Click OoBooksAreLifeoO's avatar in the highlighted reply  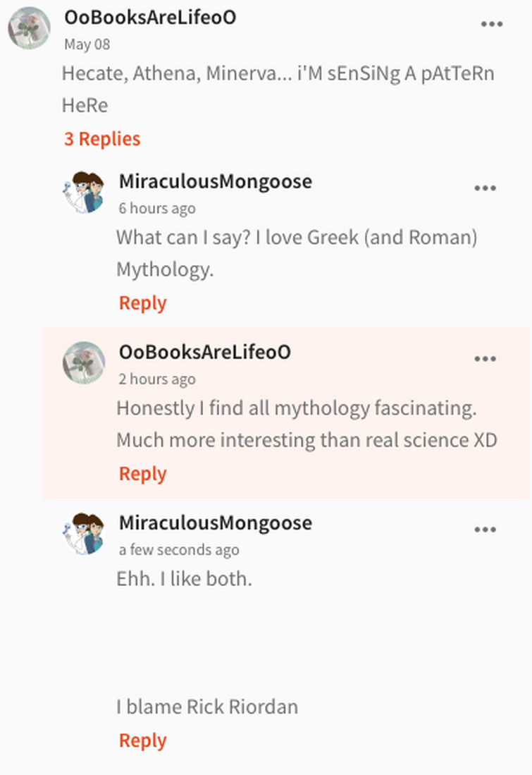[x=84, y=362]
